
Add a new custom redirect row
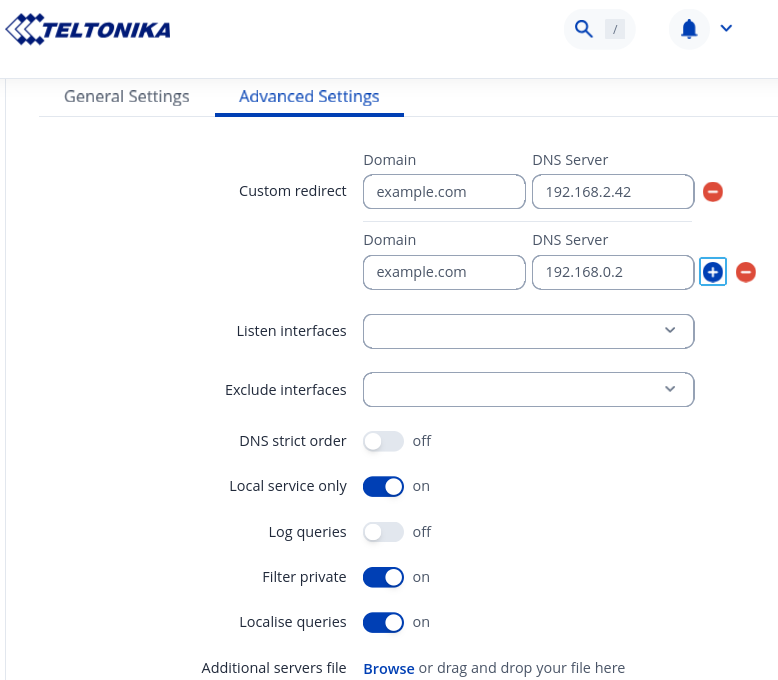(x=713, y=272)
